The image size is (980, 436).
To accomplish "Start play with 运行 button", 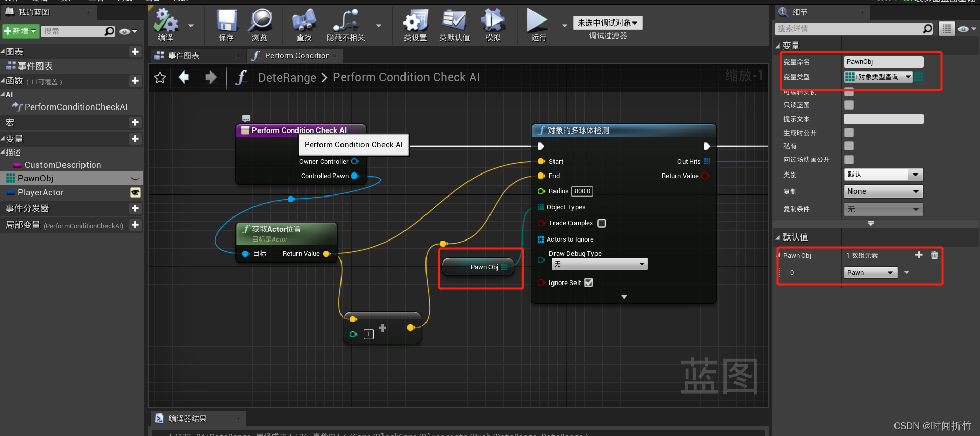I will click(538, 25).
